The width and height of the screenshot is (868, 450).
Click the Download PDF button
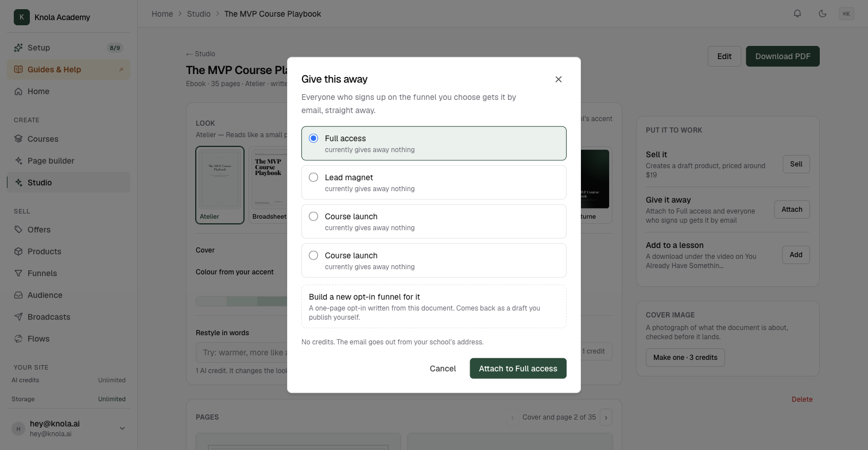click(783, 56)
